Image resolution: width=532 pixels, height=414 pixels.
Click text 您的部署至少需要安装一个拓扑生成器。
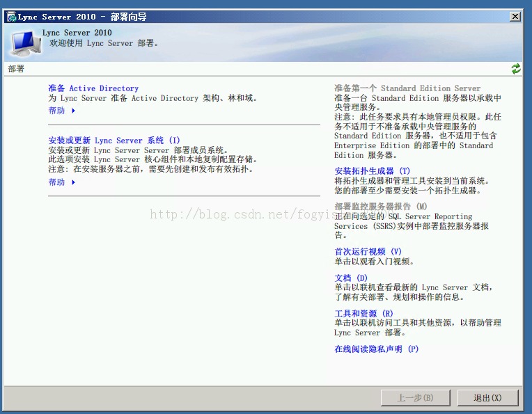pos(407,191)
